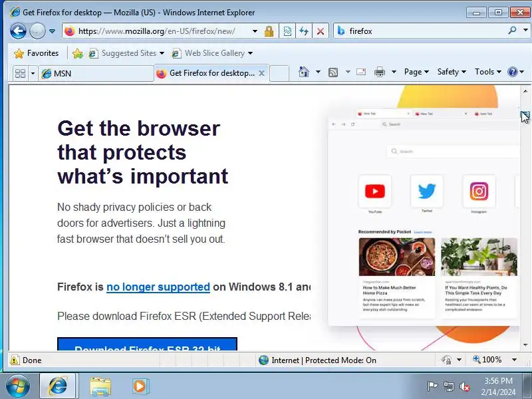This screenshot has width=532, height=399.
Task: Close the Get Firefox for desktop tab
Action: 261,73
